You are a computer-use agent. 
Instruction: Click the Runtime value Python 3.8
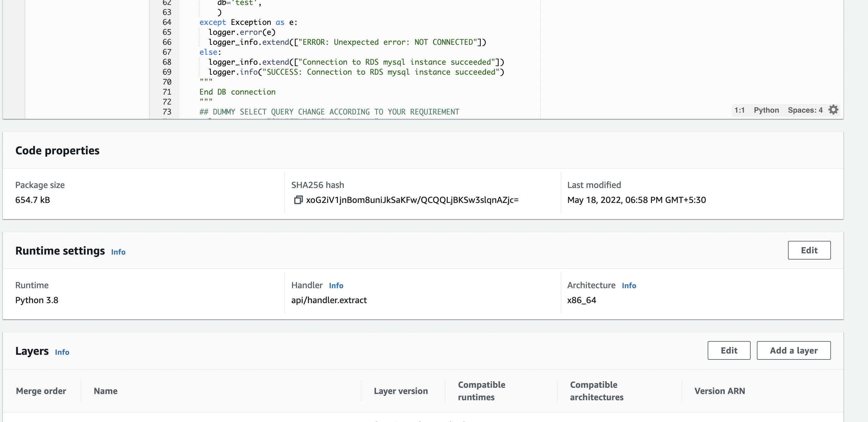coord(36,300)
